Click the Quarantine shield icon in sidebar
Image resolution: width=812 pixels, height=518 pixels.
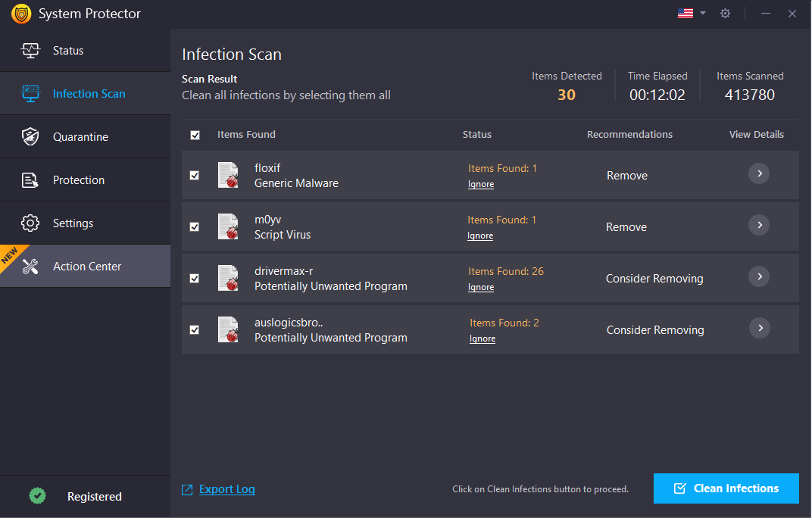point(30,137)
